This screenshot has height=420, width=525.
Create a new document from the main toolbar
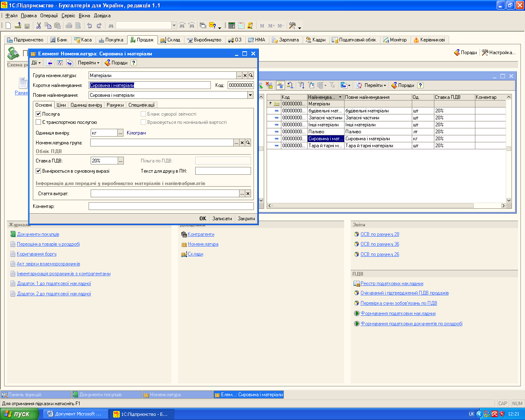click(8, 25)
